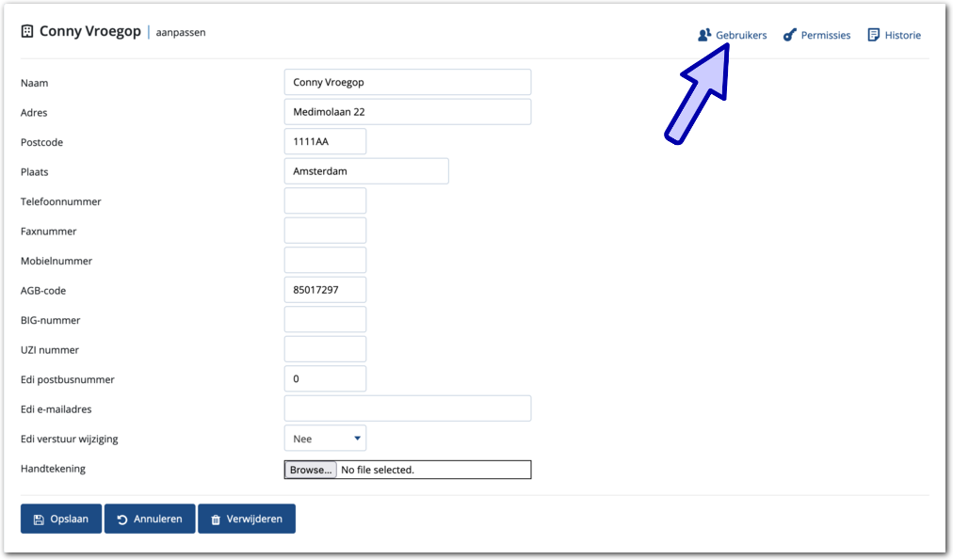Screen dimensions: 953x560
Task: Click the empty BIG-nummer field
Action: [x=325, y=320]
